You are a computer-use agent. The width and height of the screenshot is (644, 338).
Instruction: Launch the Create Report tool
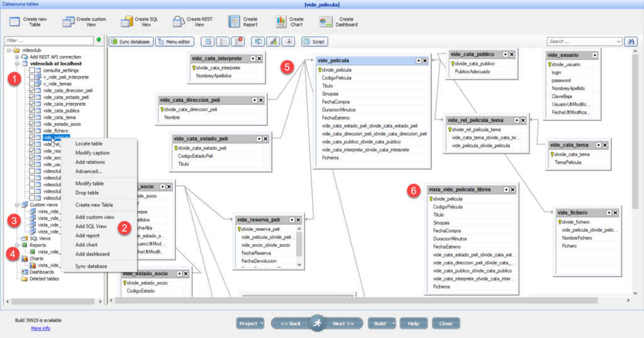[234, 22]
